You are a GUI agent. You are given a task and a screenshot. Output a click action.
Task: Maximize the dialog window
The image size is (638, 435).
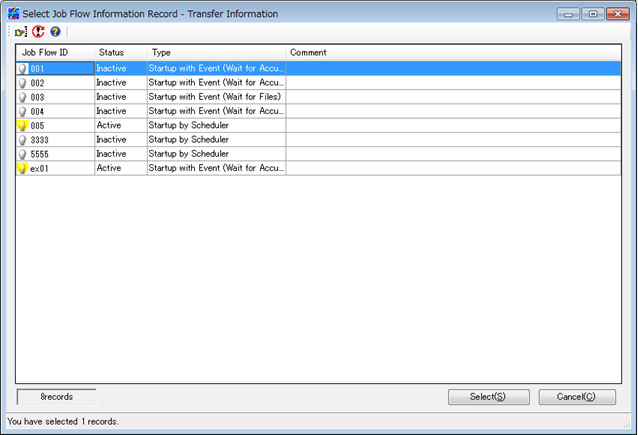click(593, 14)
